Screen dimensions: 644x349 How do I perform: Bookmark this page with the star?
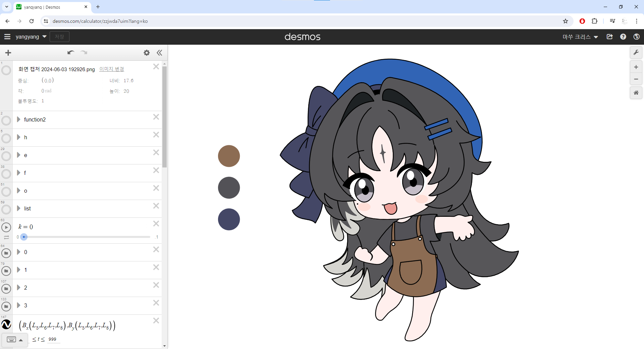[x=566, y=21]
